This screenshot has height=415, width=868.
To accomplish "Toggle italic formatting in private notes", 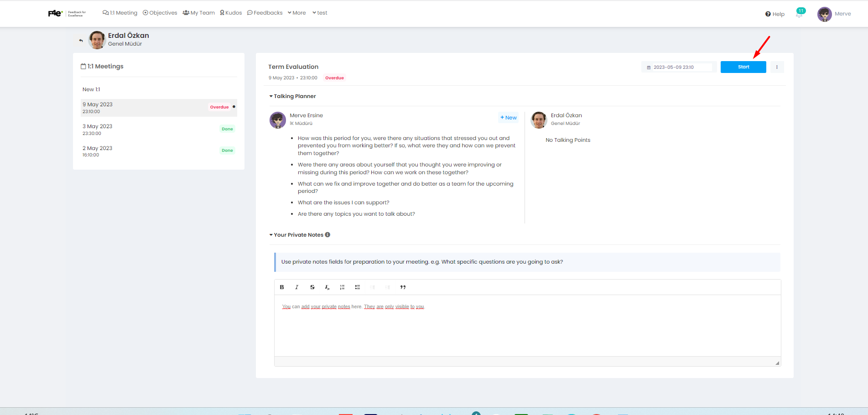I will pyautogui.click(x=297, y=287).
